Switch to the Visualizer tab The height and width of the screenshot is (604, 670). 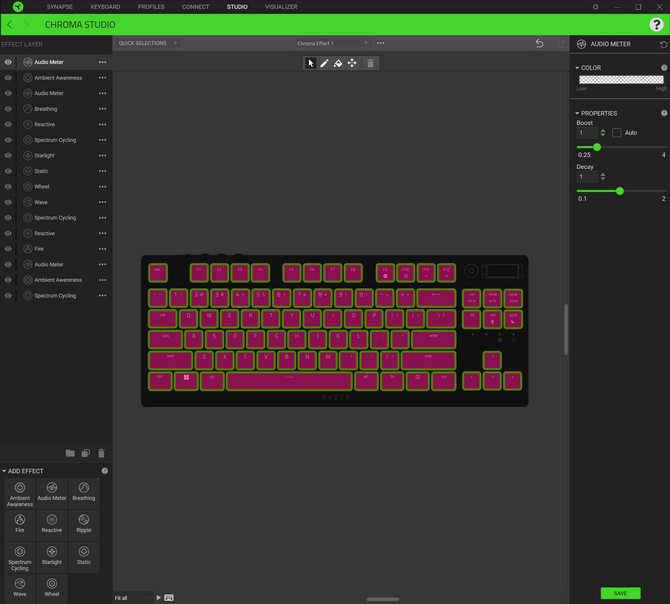tap(281, 7)
